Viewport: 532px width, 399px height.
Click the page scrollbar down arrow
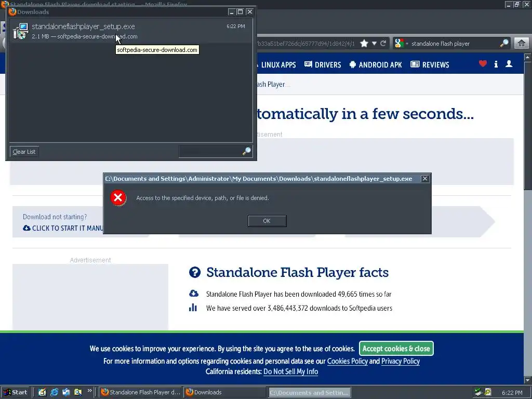point(528,380)
